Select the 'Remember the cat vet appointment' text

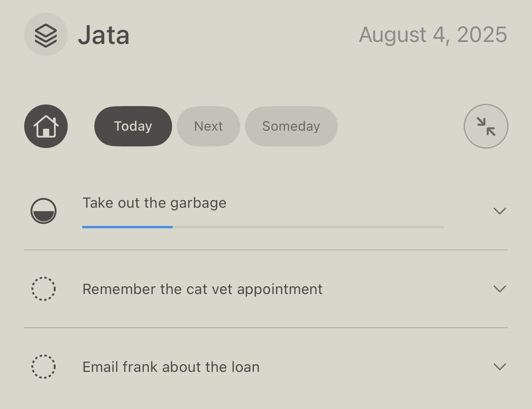coord(202,289)
